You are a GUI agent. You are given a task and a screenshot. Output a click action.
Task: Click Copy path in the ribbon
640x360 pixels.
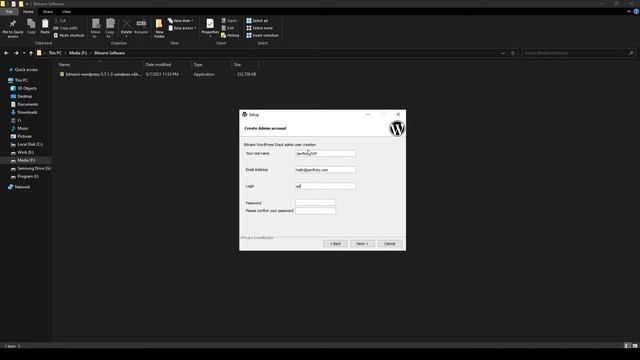pos(65,28)
